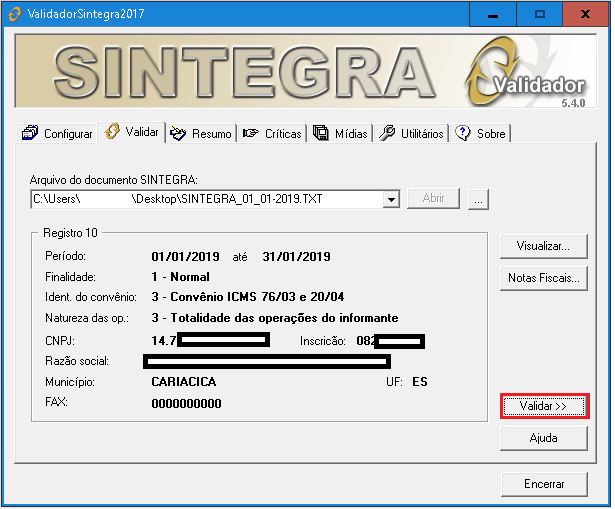
Task: Click 'Convênio ICMS 76/03 e 20/04' value
Action: click(x=258, y=298)
